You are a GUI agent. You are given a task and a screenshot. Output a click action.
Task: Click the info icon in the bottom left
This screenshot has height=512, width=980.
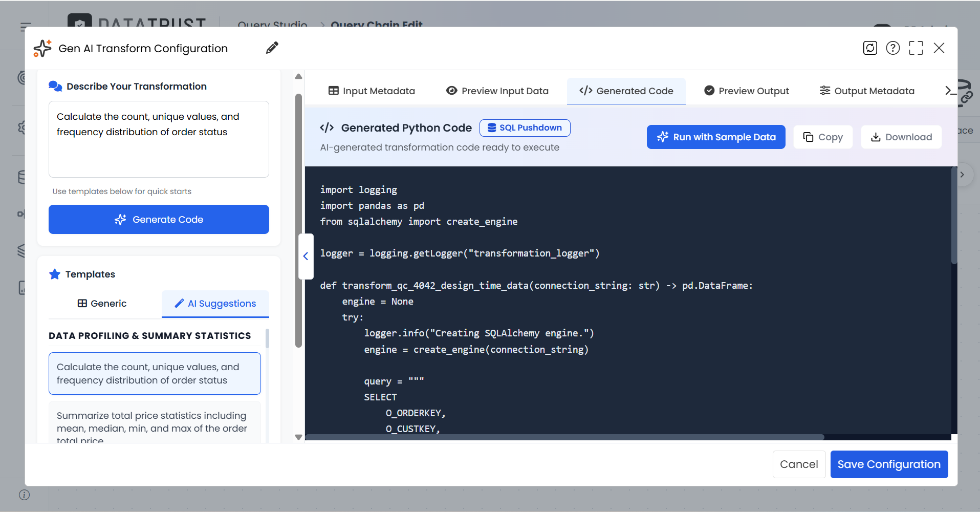pyautogui.click(x=24, y=495)
